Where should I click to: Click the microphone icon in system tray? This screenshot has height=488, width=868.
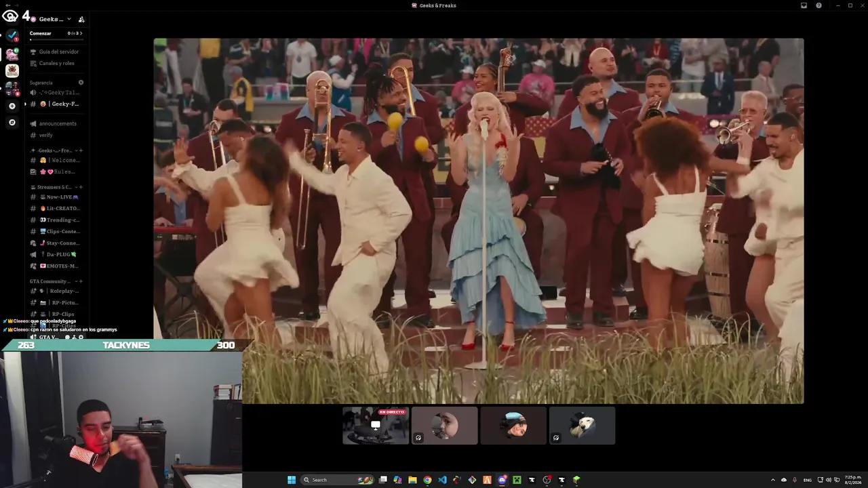click(x=795, y=480)
